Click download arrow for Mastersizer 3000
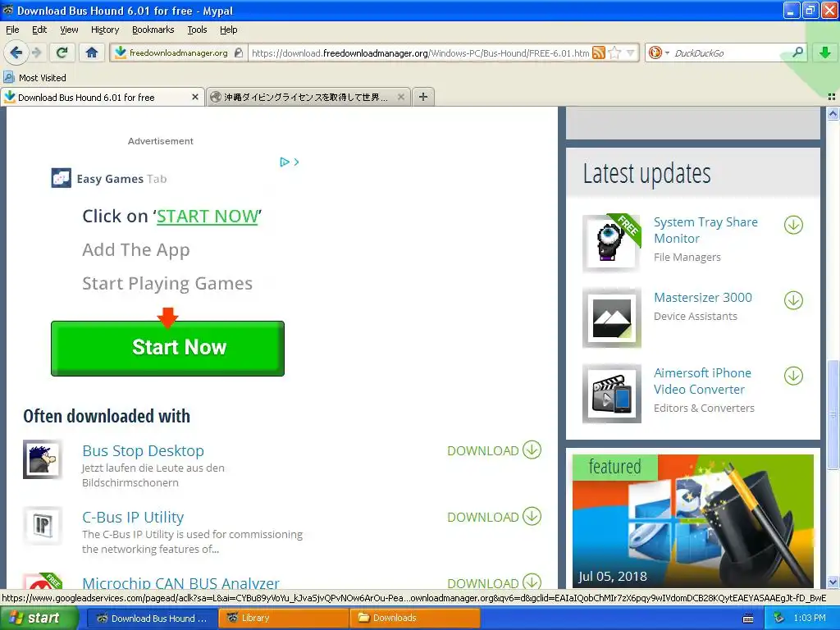 coord(793,300)
